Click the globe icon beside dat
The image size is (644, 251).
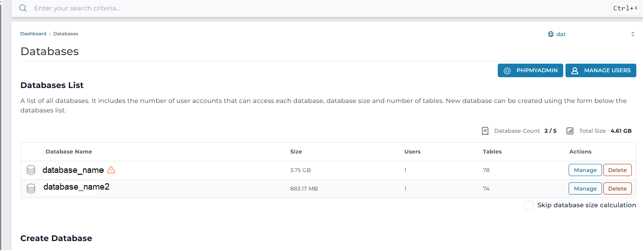pos(551,34)
